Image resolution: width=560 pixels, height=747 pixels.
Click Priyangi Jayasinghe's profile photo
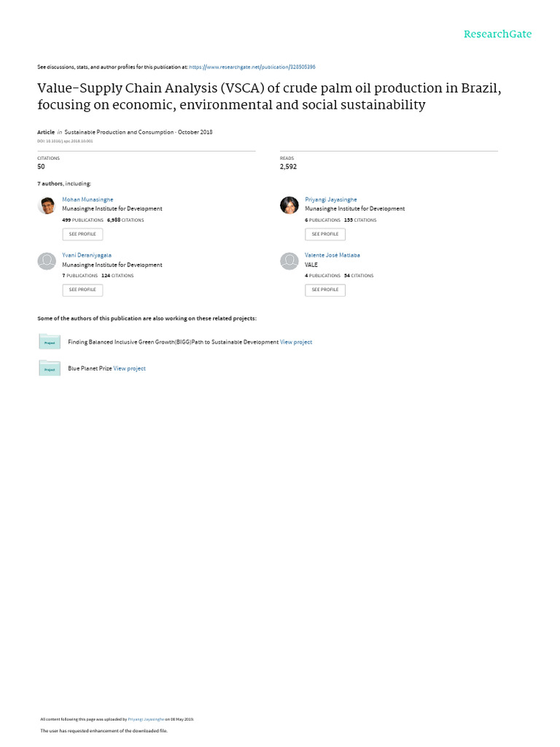click(x=289, y=205)
